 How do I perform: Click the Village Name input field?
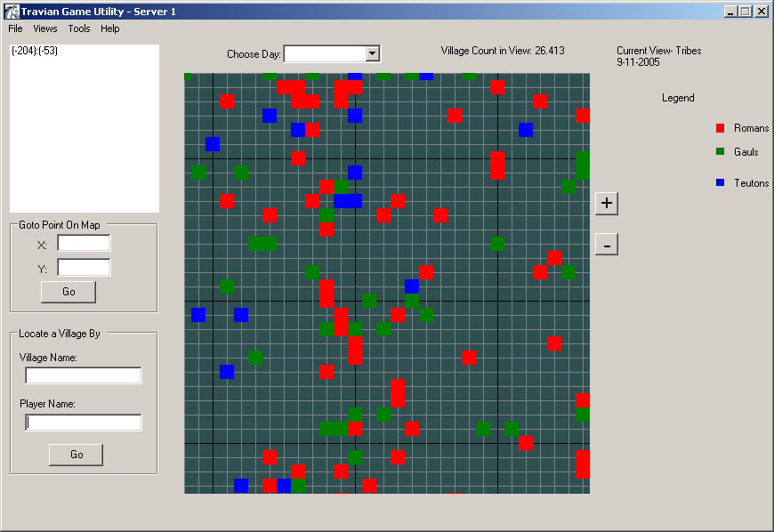[x=84, y=375]
